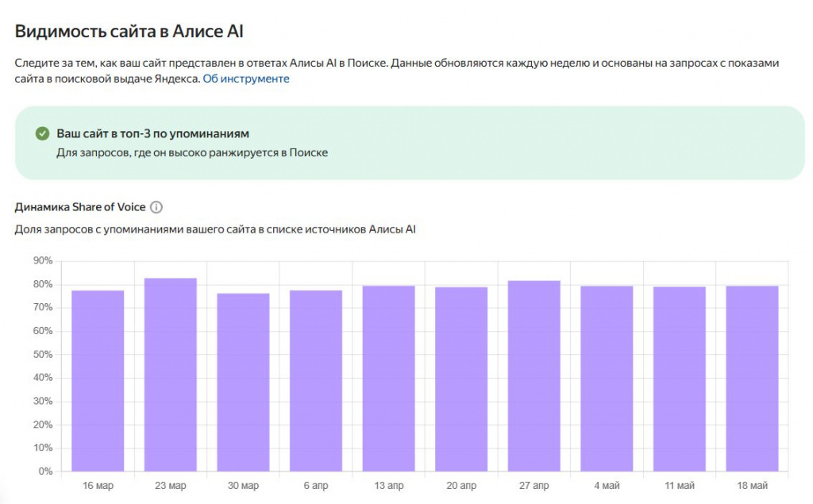Click the green checkmark icon in the banner
The height and width of the screenshot is (504, 813).
pos(43,134)
